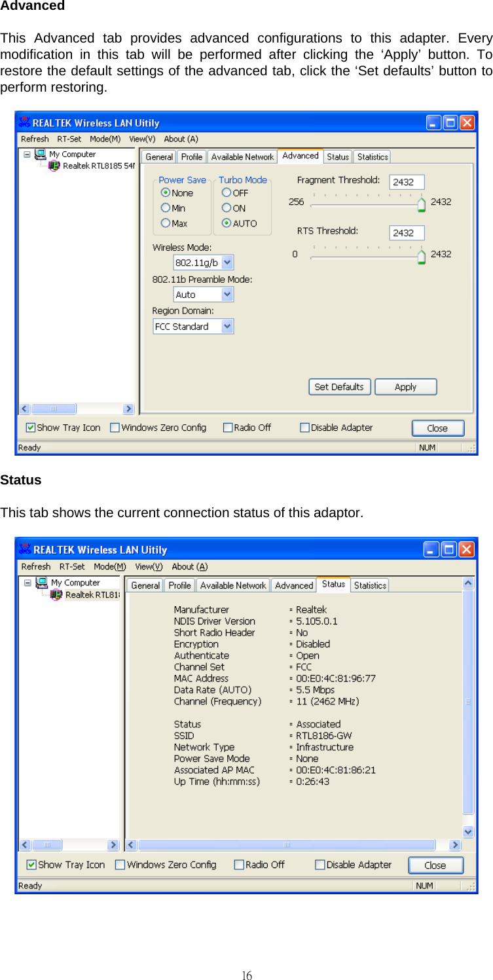This screenshot has height=980, width=493.
Task: Click Close button in Status window
Action: 435,865
